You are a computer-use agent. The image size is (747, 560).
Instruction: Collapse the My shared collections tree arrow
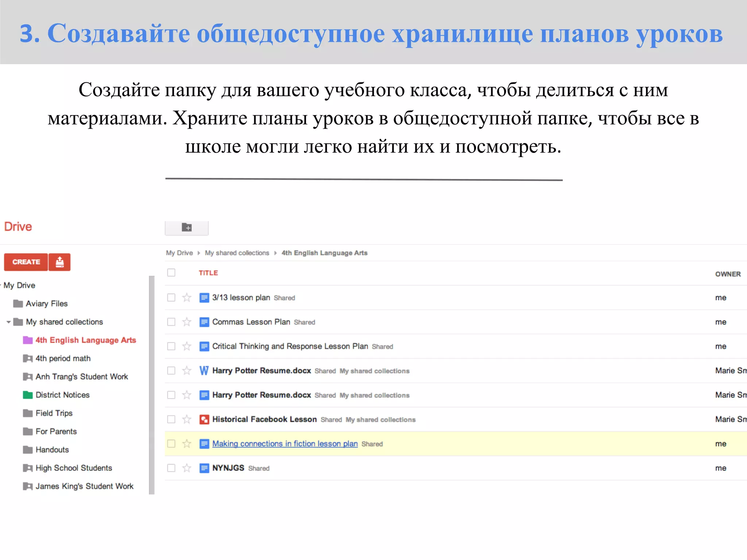pyautogui.click(x=8, y=322)
